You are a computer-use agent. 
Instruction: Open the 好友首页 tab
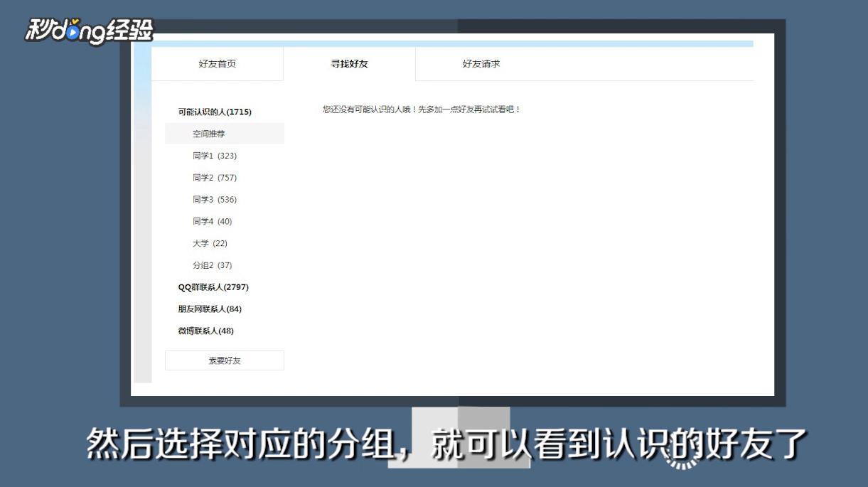[x=218, y=64]
